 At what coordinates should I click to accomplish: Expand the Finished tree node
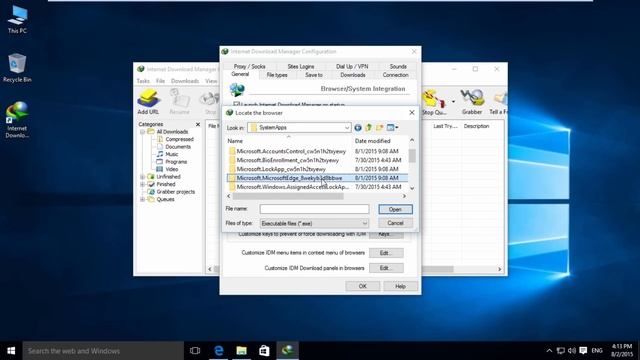pyautogui.click(x=142, y=184)
